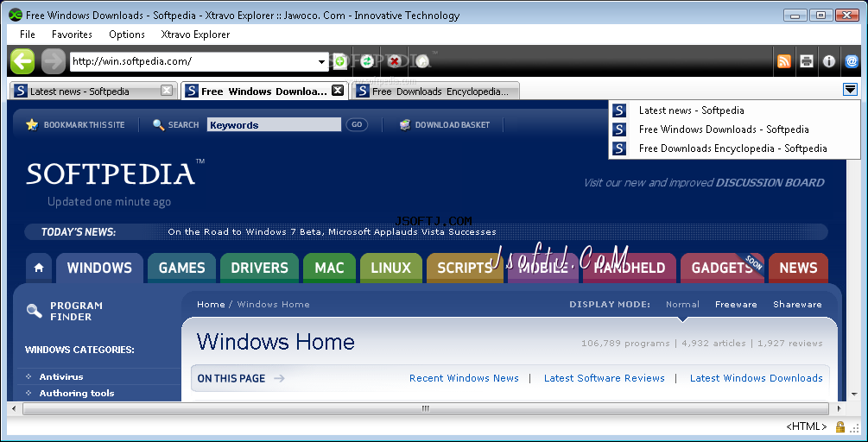The width and height of the screenshot is (868, 442).
Task: Click the Download Basket link
Action: 453,125
